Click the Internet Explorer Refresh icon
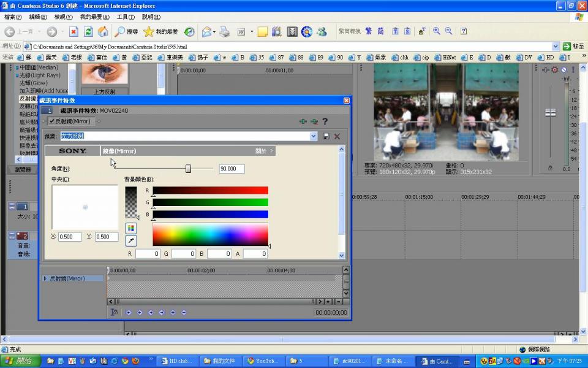588x368 pixels. 89,31
